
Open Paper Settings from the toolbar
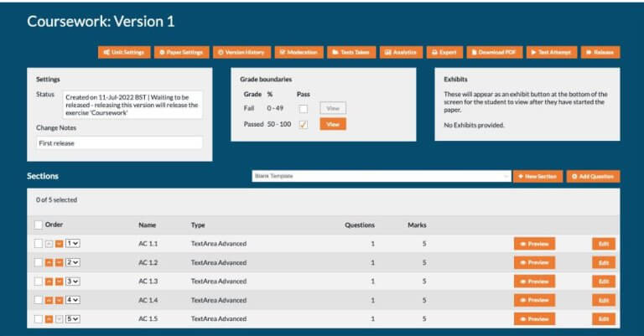point(182,52)
